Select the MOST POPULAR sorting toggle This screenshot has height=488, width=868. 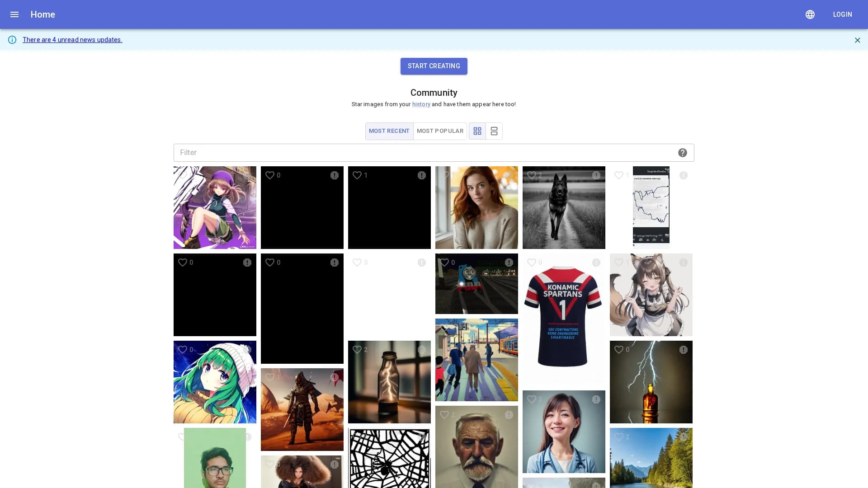[440, 131]
